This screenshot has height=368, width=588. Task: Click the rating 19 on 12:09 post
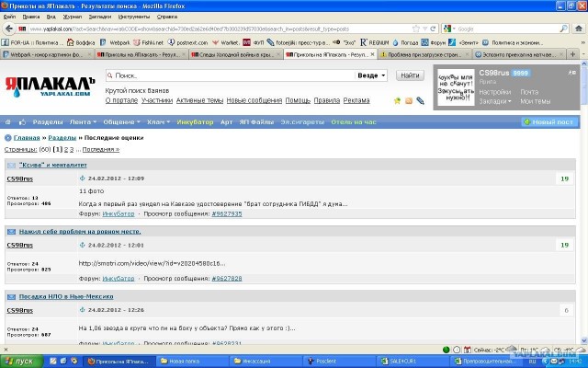[x=564, y=179]
